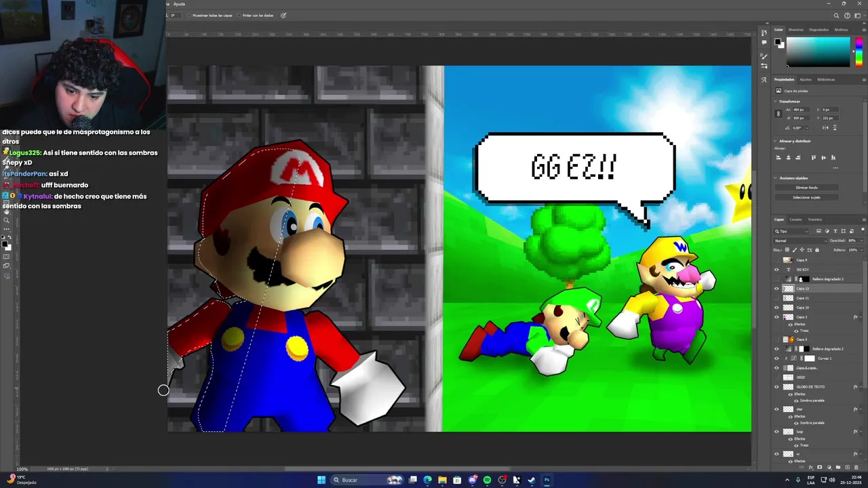Hide the Relleno degradado 2 layer

[x=776, y=349]
